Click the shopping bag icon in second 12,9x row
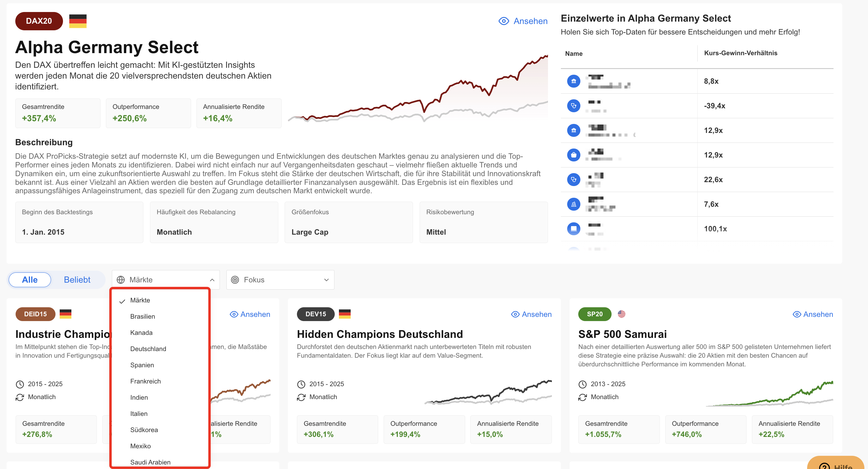The height and width of the screenshot is (469, 868). pos(573,155)
